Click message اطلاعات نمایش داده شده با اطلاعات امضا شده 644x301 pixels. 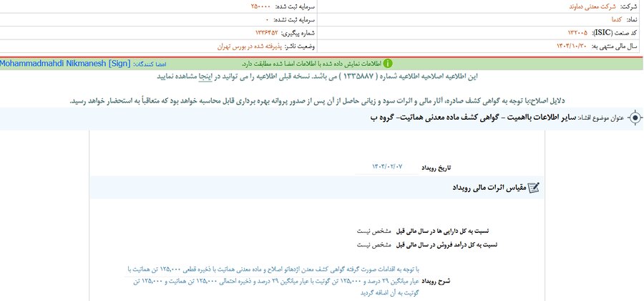coord(311,64)
